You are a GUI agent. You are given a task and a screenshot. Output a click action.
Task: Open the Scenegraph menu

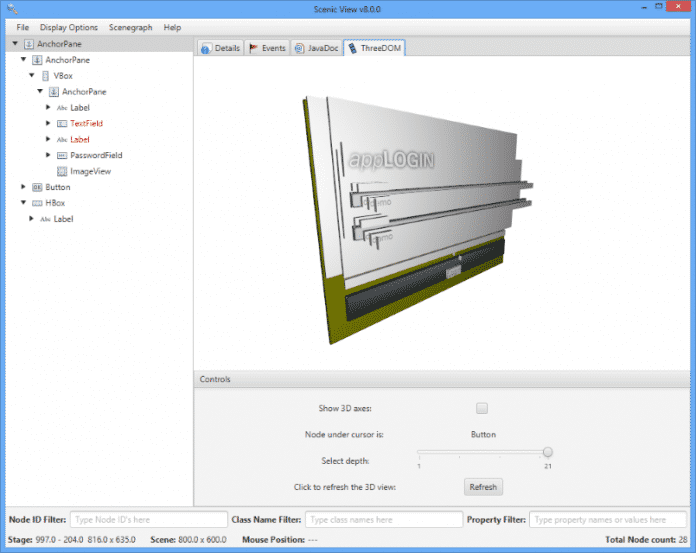130,27
